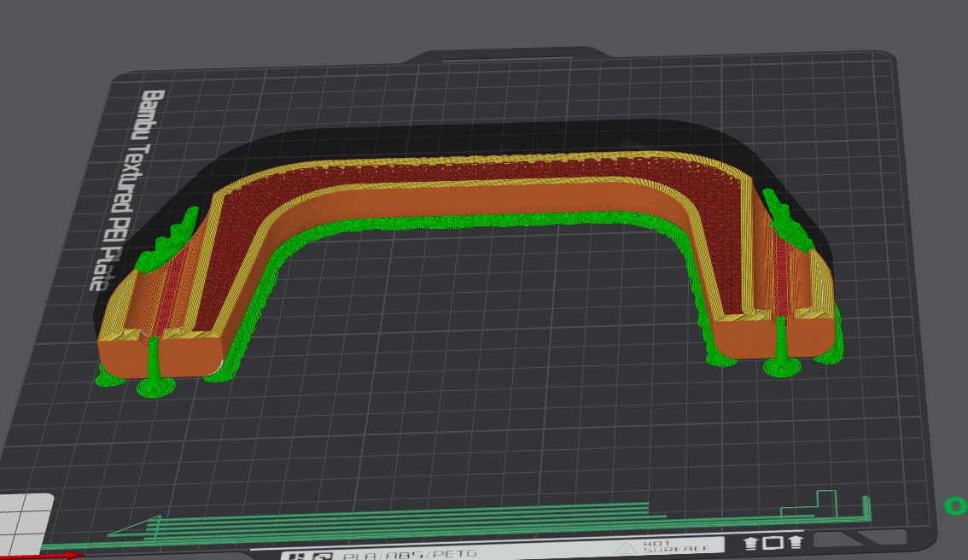968x560 pixels.
Task: Click the "PLA/ABS/PETG" plate text
Action: point(409,555)
